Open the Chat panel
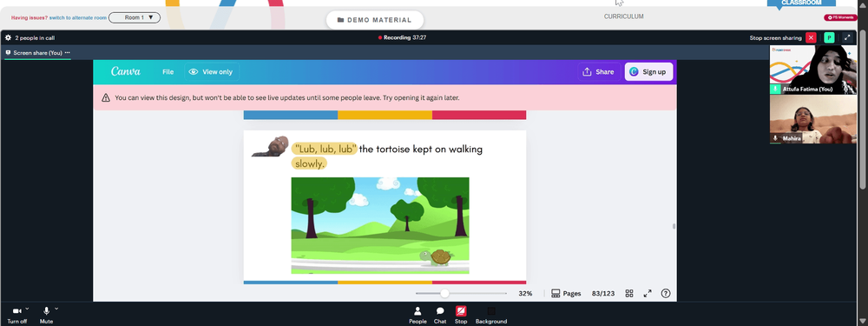This screenshot has height=326, width=868. click(440, 315)
